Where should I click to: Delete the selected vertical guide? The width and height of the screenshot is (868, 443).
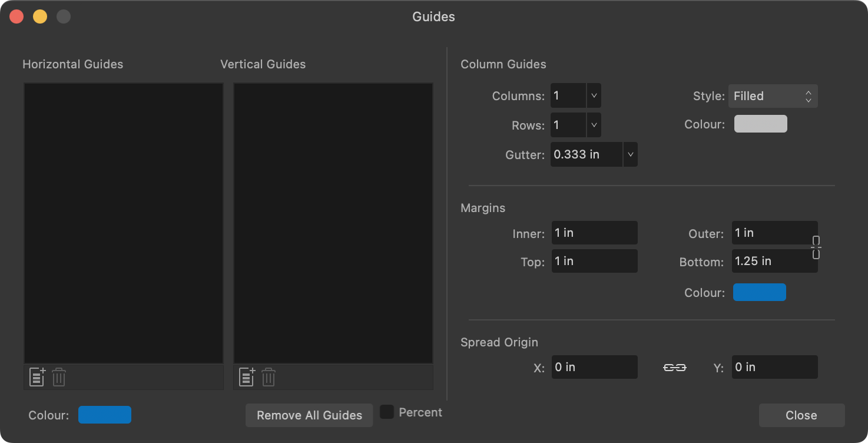(x=269, y=377)
